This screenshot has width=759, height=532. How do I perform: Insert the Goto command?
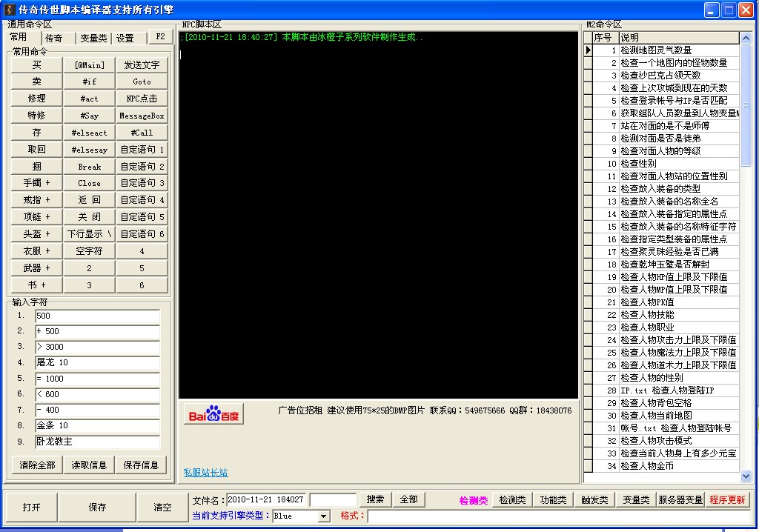[x=142, y=81]
